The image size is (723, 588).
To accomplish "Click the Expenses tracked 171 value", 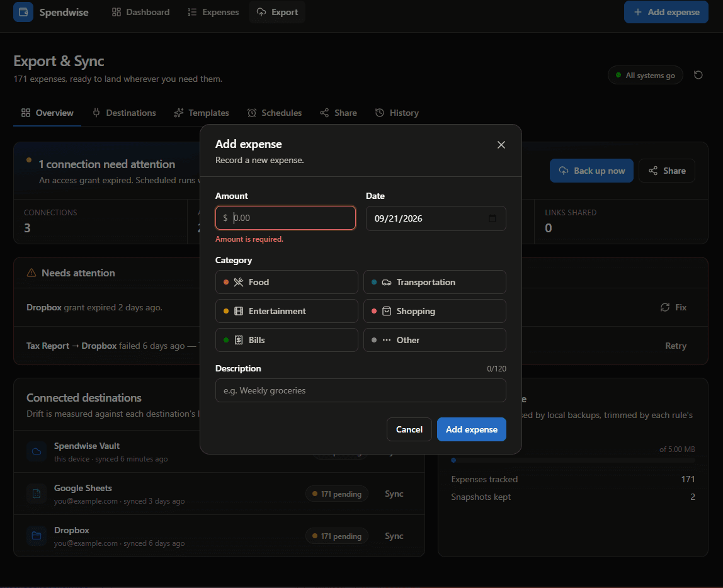I will pyautogui.click(x=688, y=479).
